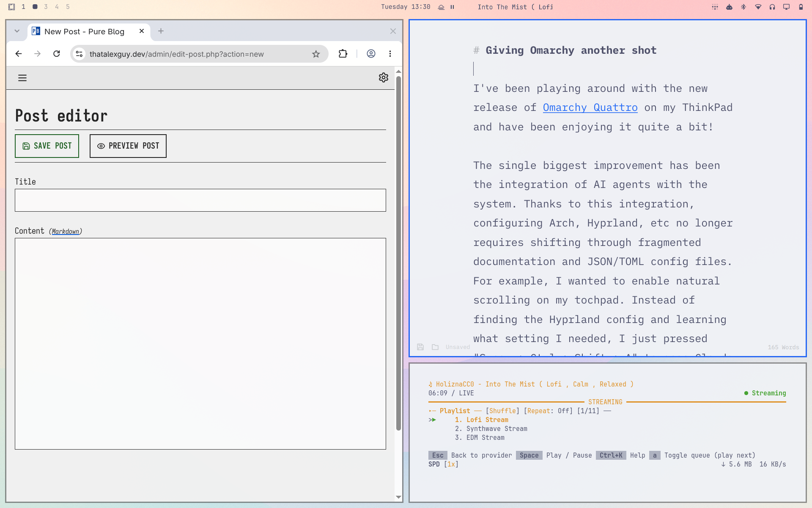Open the Markdown help link
The image size is (812, 508).
click(66, 232)
